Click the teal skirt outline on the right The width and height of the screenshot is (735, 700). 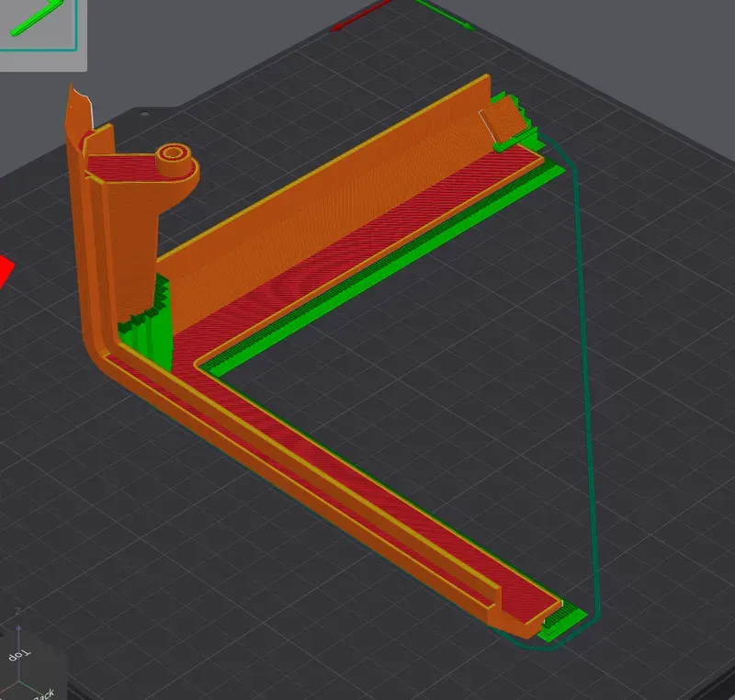tap(586, 367)
